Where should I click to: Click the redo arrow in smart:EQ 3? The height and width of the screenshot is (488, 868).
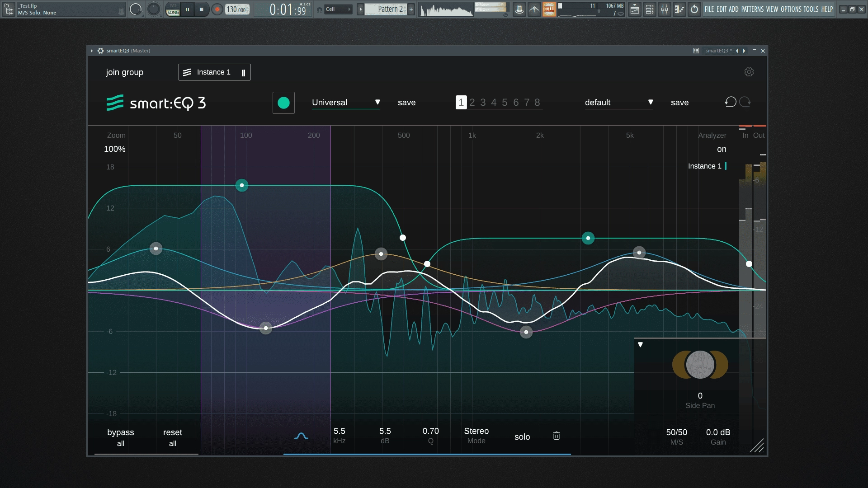[x=745, y=102]
